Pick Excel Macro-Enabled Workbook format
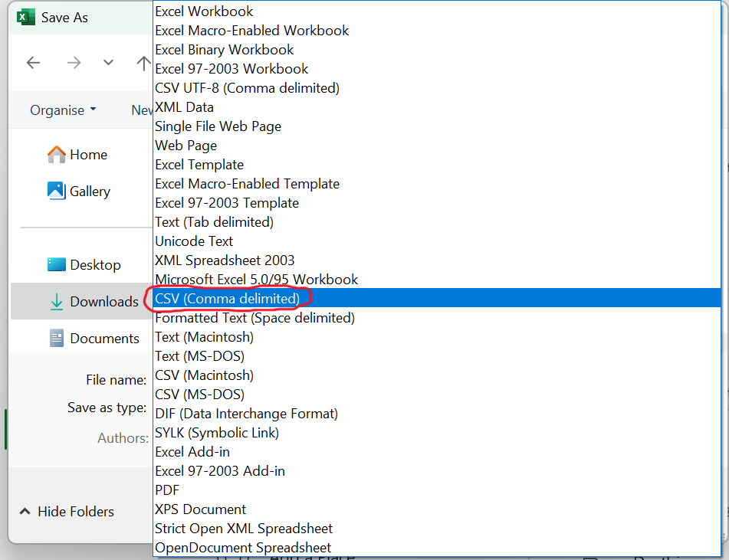This screenshot has height=560, width=729. pos(251,31)
